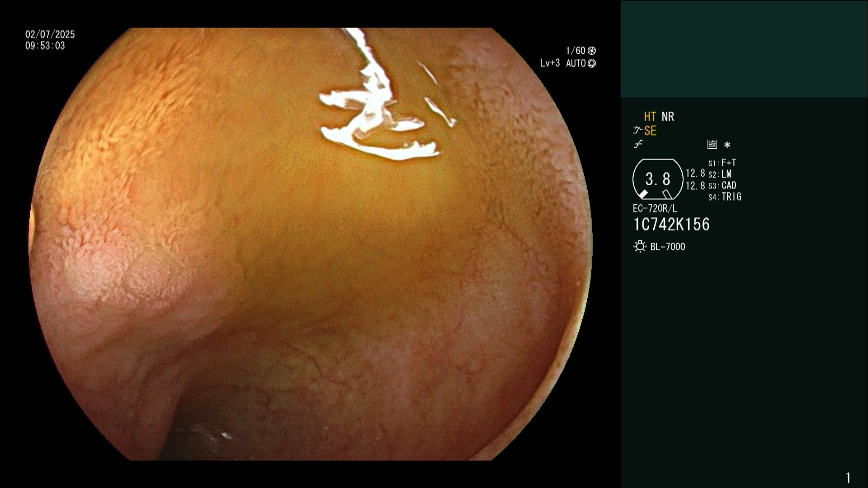
Task: Click the Lv+3 brightness level
Action: click(550, 63)
